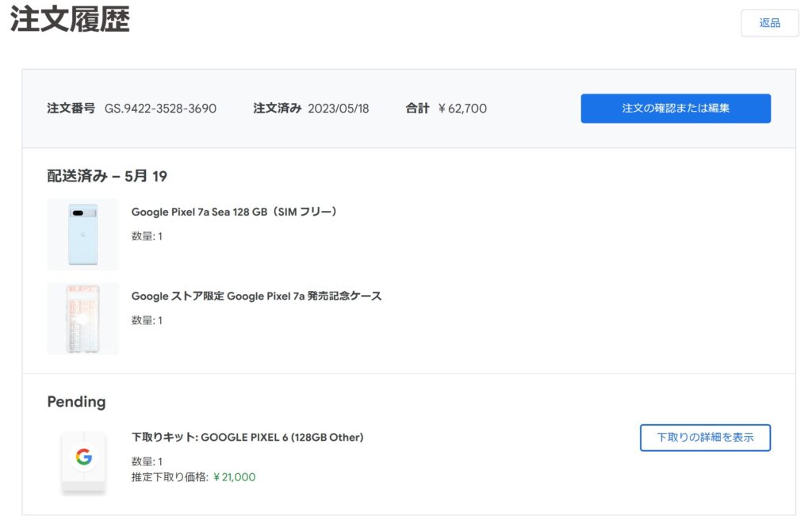
Task: Select order number GS.9422-3528-3690
Action: pos(160,109)
